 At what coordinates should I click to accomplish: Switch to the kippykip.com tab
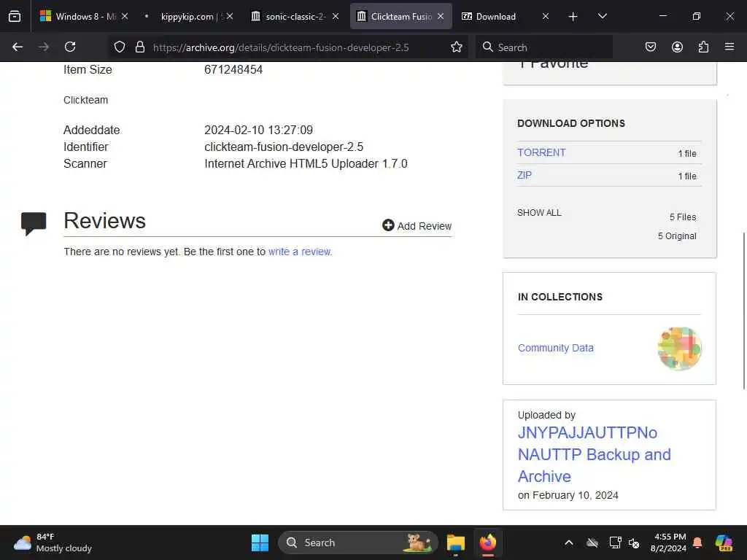point(187,16)
